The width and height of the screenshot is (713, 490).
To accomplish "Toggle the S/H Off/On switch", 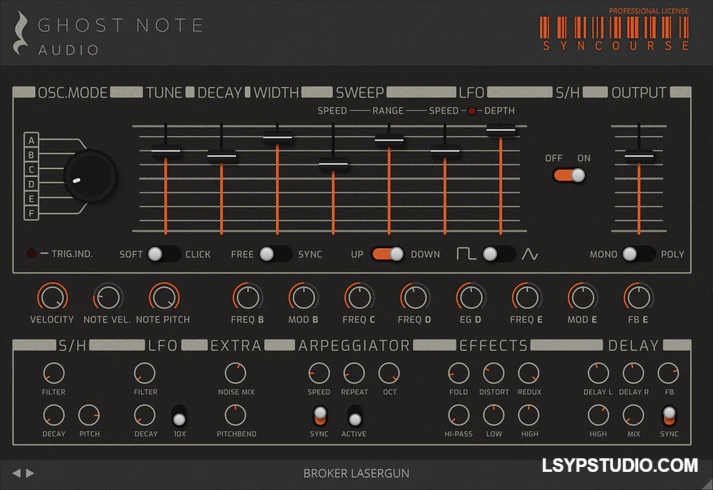I will (569, 175).
